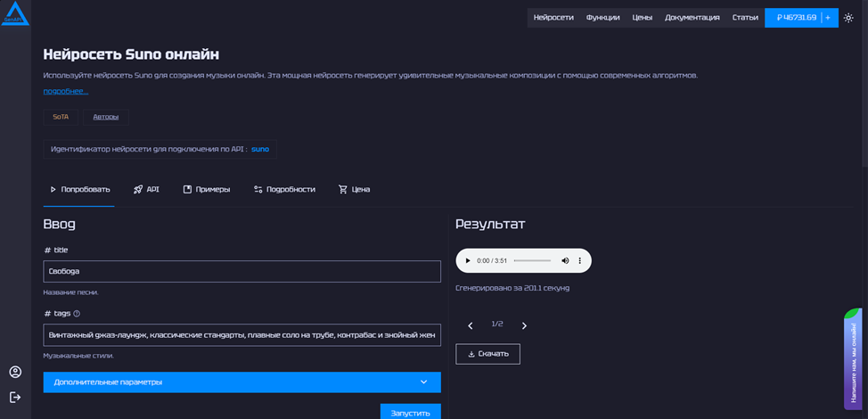
Task: Focus the title input field with Свобода
Action: tap(242, 272)
